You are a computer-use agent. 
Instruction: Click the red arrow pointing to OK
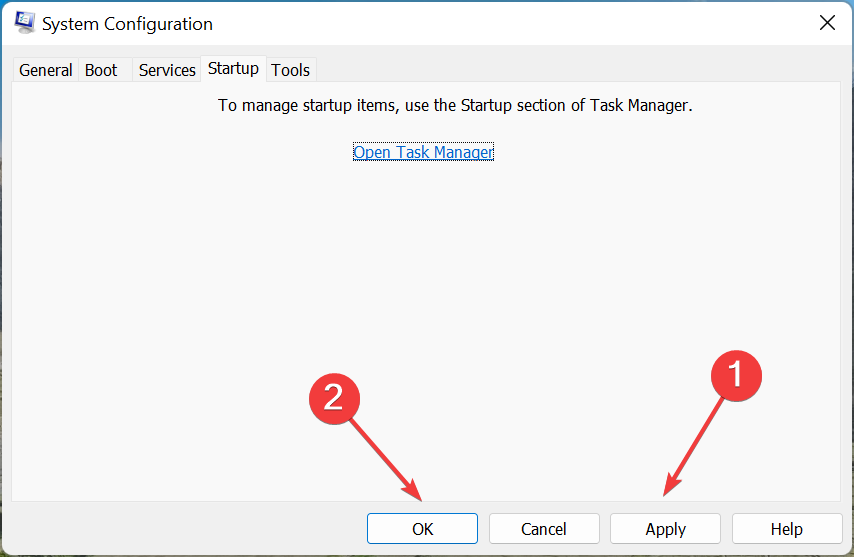coord(386,460)
